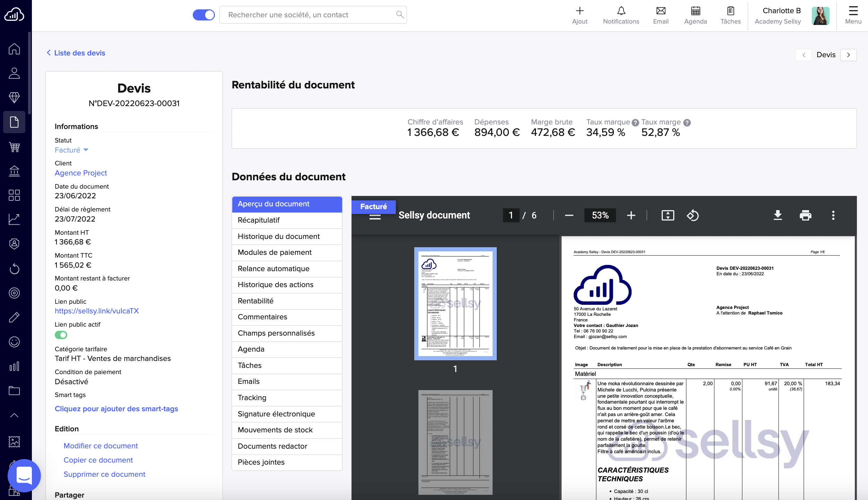The image size is (868, 500).
Task: Open Notifications from the top bar
Action: 621,15
